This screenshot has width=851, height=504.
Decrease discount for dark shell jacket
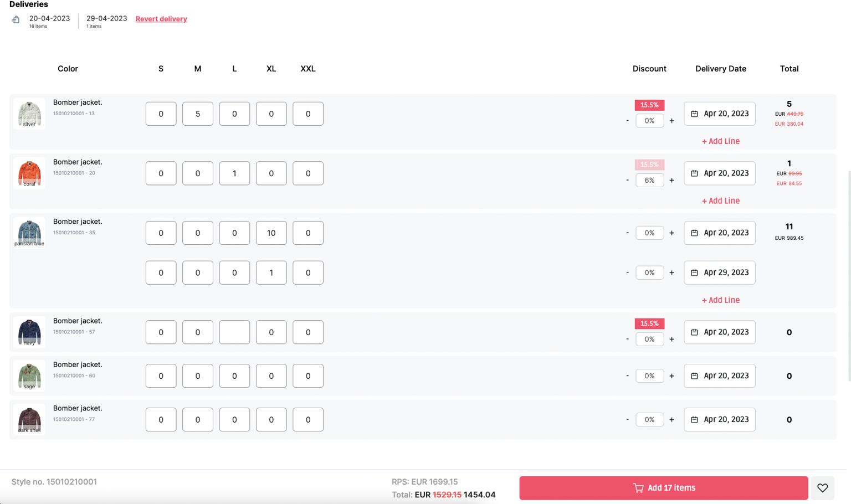click(x=627, y=419)
